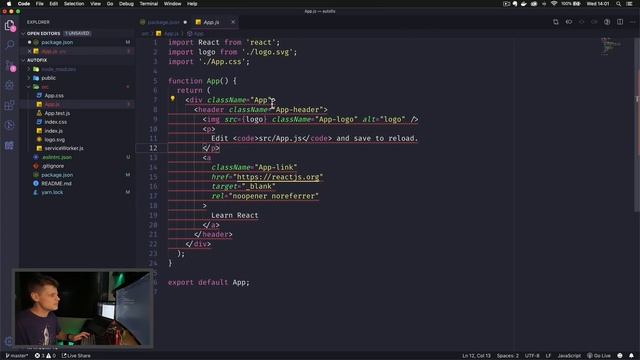Open the editor More Actions ellipsis
This screenshot has height=360, width=640.
pos(632,22)
